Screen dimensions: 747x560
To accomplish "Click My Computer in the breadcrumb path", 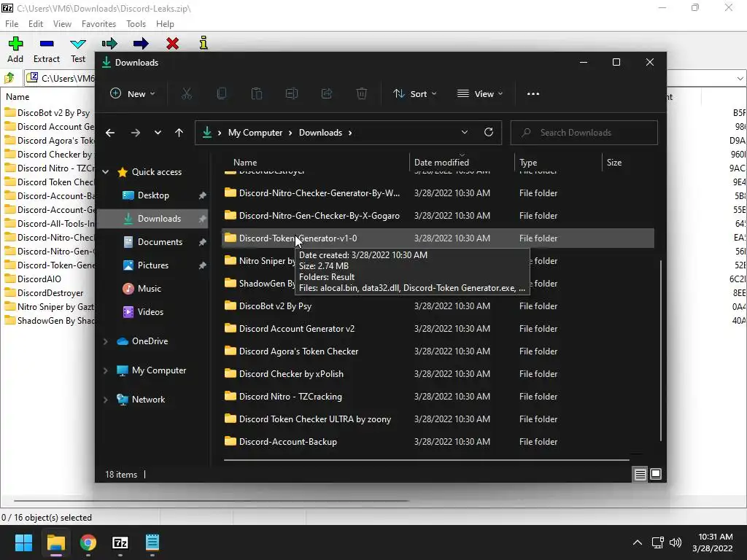I will point(255,133).
